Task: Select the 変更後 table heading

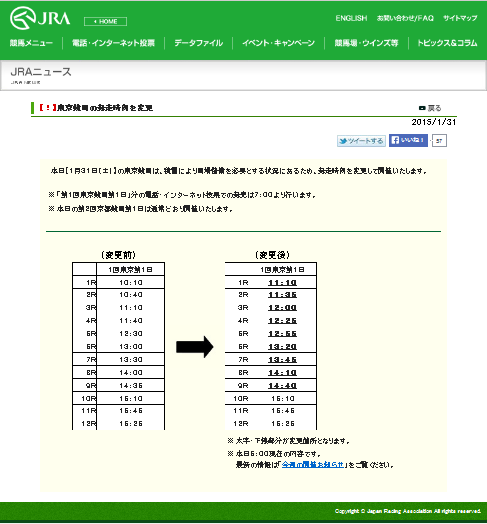Action: (272, 255)
